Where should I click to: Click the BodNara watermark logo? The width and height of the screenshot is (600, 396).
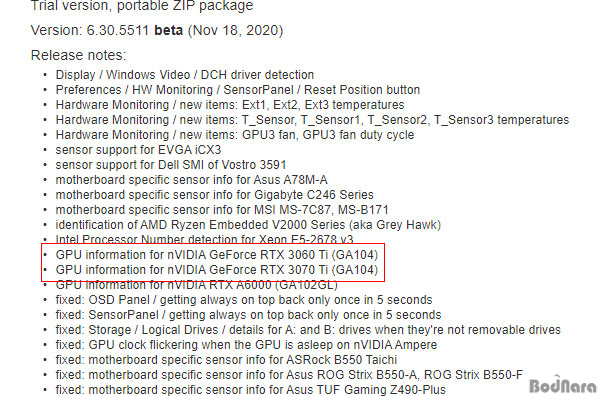[563, 384]
